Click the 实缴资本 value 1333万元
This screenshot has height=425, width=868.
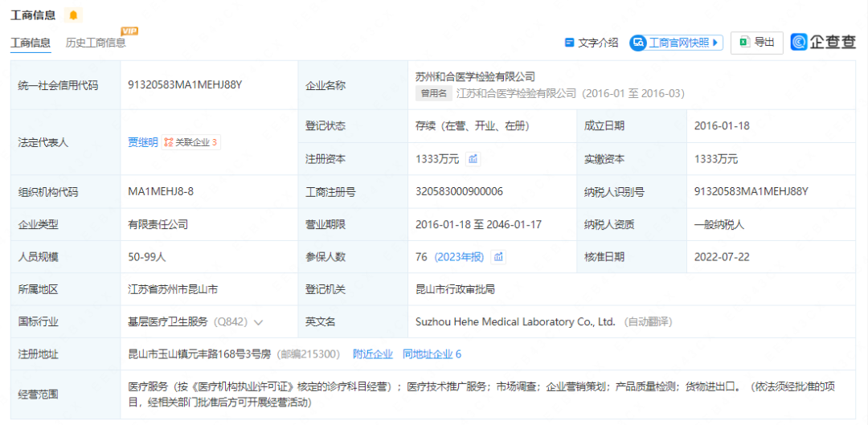click(x=716, y=159)
